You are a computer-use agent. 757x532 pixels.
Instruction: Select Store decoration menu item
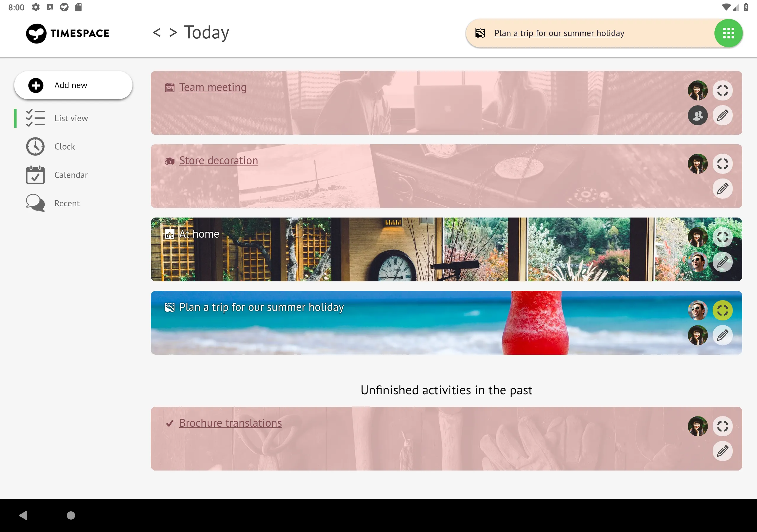(218, 161)
